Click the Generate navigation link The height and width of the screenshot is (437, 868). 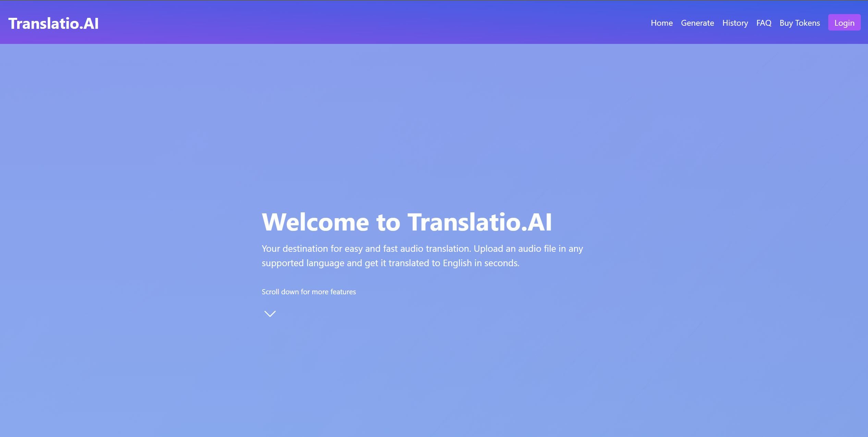[x=698, y=22]
